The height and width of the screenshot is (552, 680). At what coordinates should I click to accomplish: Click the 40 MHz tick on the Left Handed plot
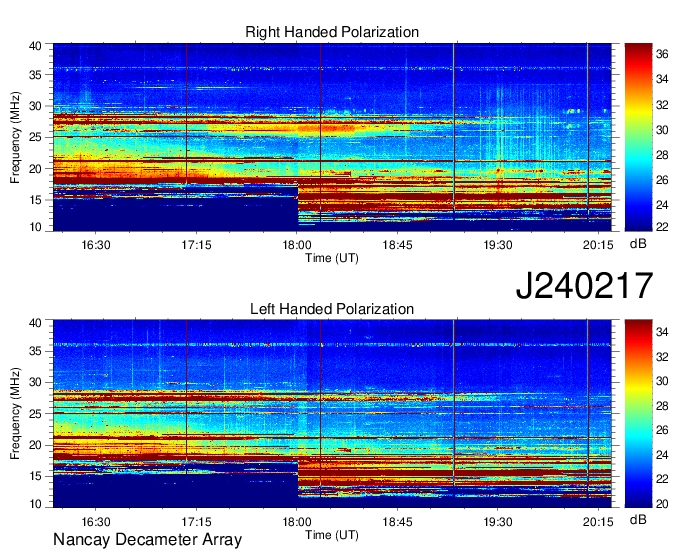click(x=35, y=323)
